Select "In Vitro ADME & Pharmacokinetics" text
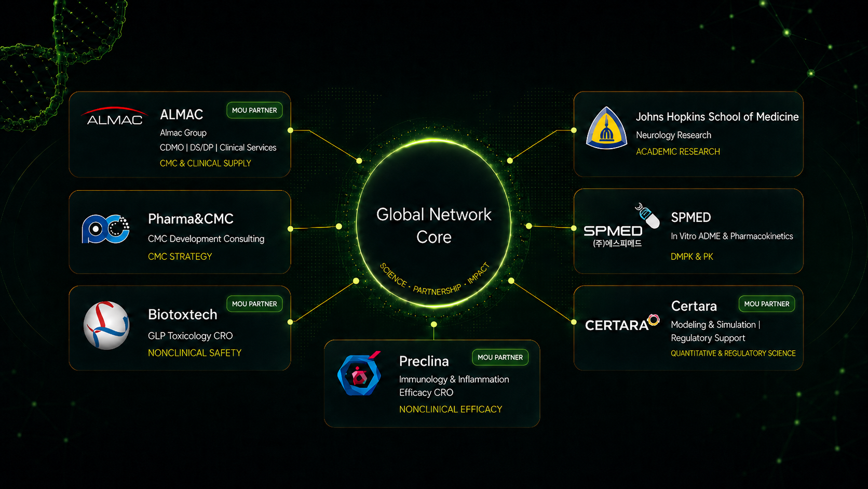This screenshot has width=868, height=489. 732,236
